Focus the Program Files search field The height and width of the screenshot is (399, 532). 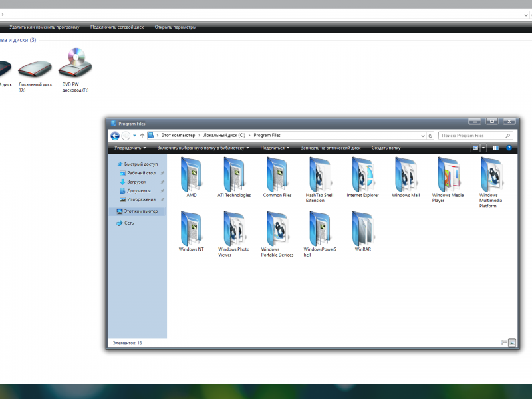tap(475, 136)
